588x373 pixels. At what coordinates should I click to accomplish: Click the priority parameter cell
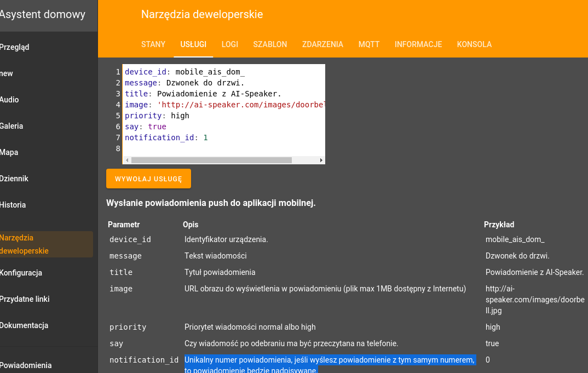(128, 327)
